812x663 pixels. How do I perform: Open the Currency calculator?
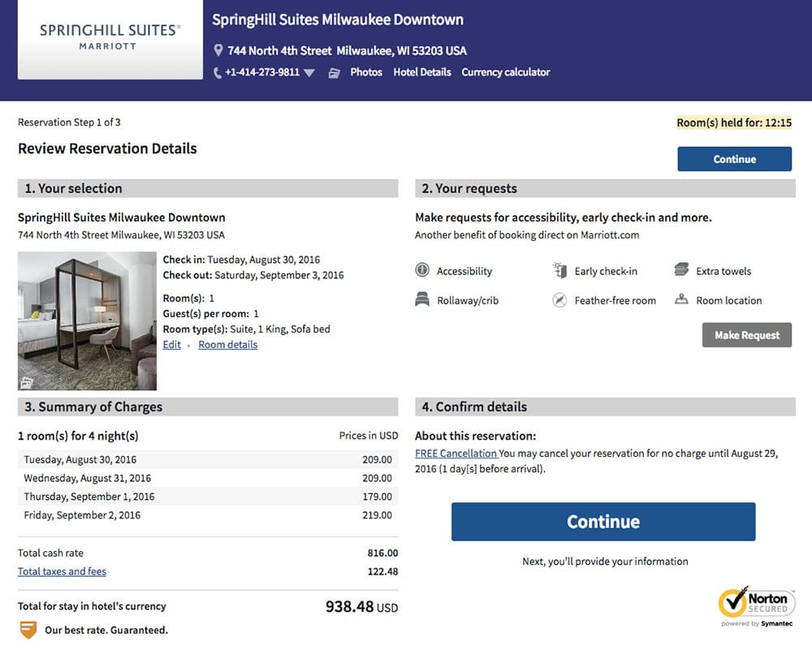tap(507, 72)
